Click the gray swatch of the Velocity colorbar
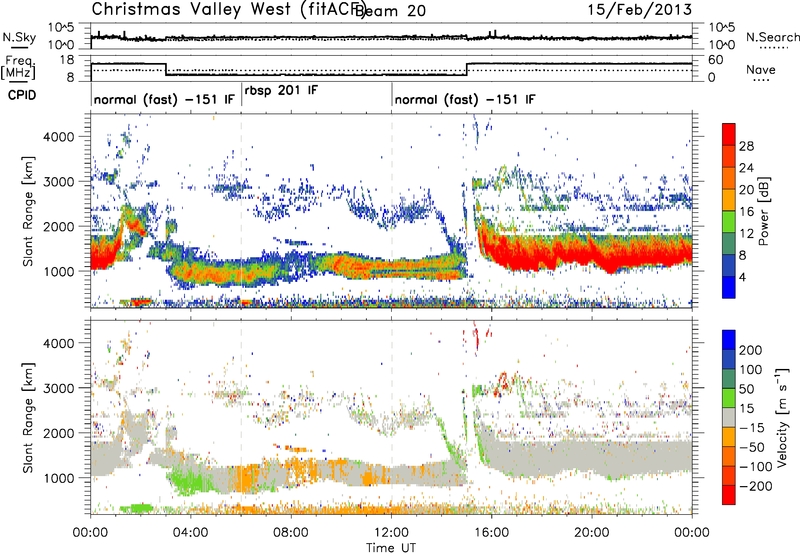Screen dimensions: 800x554 click(729, 418)
